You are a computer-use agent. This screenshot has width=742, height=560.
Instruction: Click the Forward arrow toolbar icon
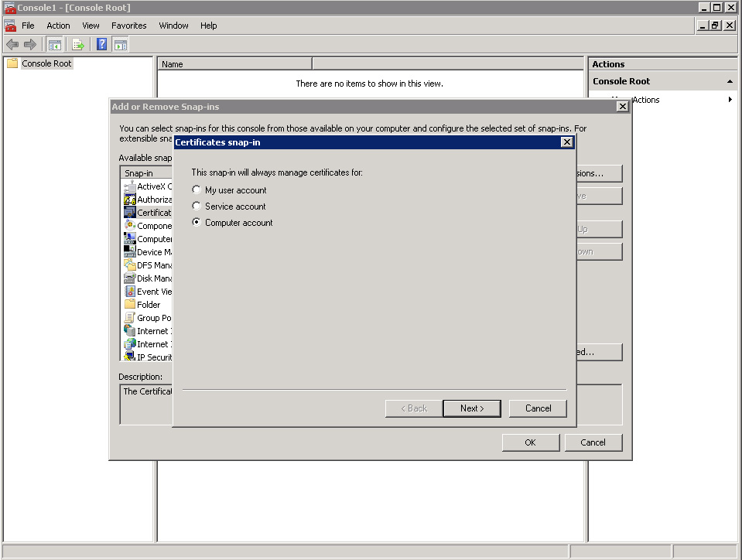click(30, 44)
